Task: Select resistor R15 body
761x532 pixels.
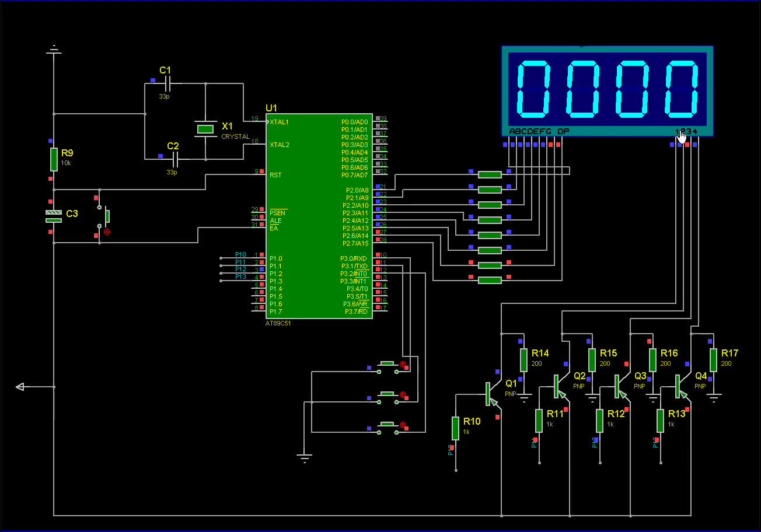Action: point(592,360)
